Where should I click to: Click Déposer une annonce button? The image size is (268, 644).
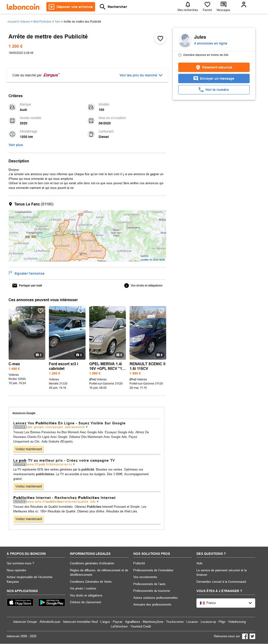pos(71,7)
